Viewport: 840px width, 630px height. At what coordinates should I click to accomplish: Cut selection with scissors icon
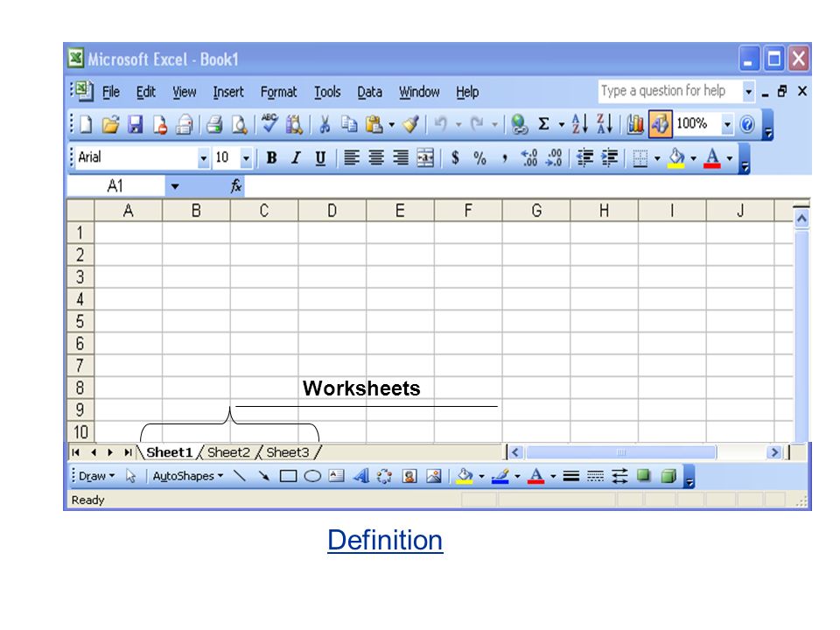pos(324,124)
